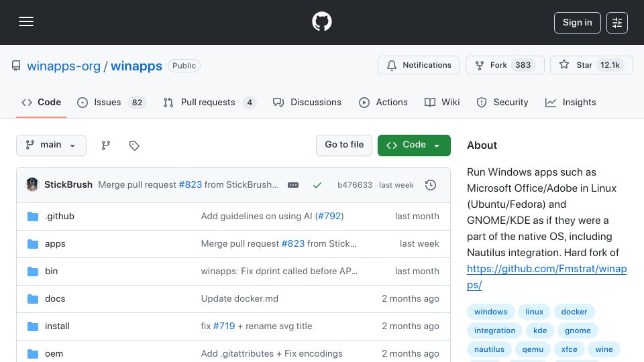Open the Discussions tab
This screenshot has height=362, width=644.
tap(307, 102)
